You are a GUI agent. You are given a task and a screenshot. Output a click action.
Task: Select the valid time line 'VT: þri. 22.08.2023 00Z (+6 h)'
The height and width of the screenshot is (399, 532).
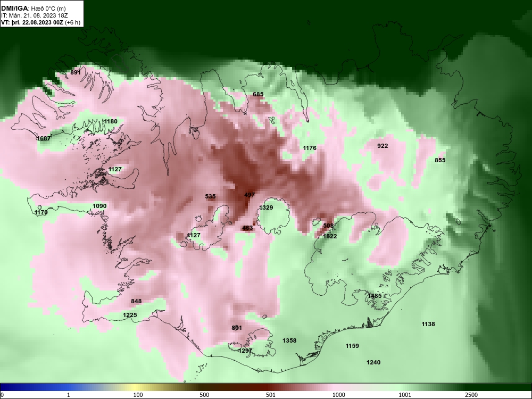point(41,23)
